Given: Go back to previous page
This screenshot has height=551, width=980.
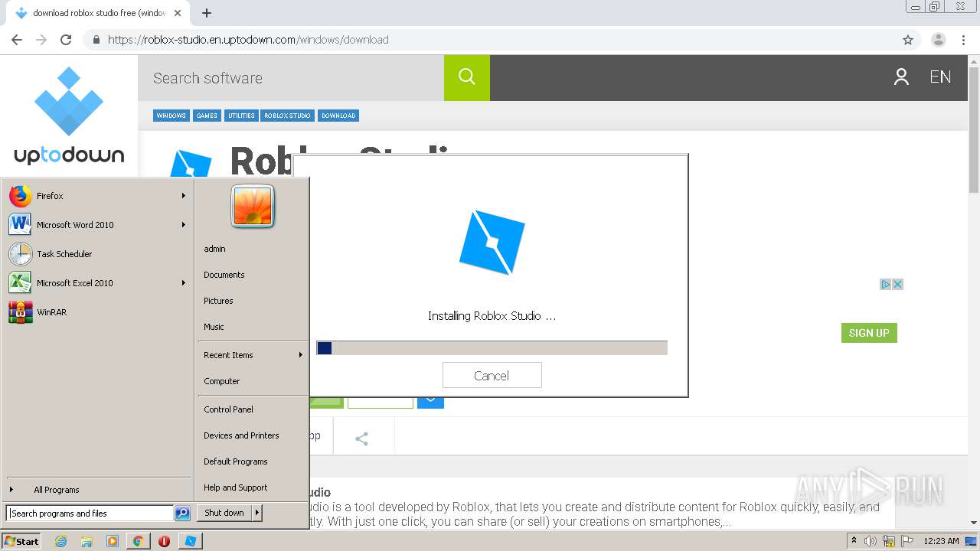Looking at the screenshot, I should pyautogui.click(x=17, y=40).
